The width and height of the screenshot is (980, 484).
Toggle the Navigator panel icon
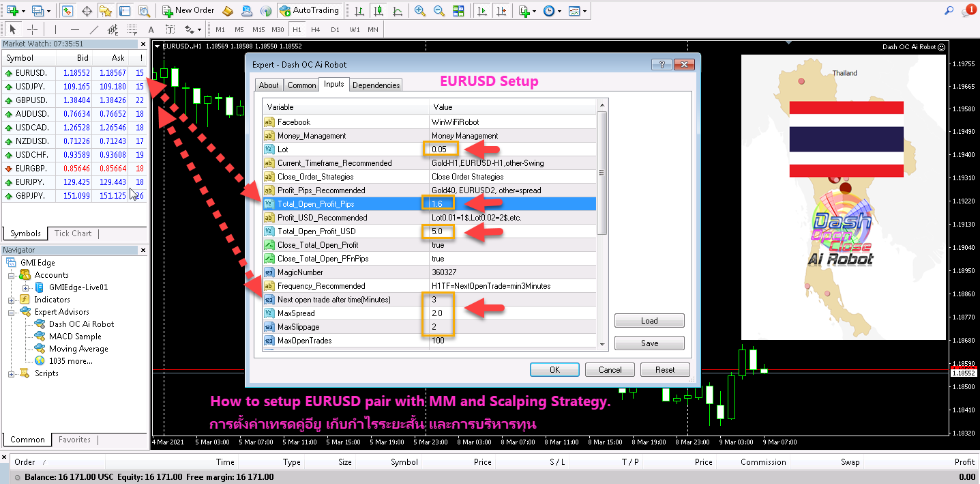pos(105,10)
